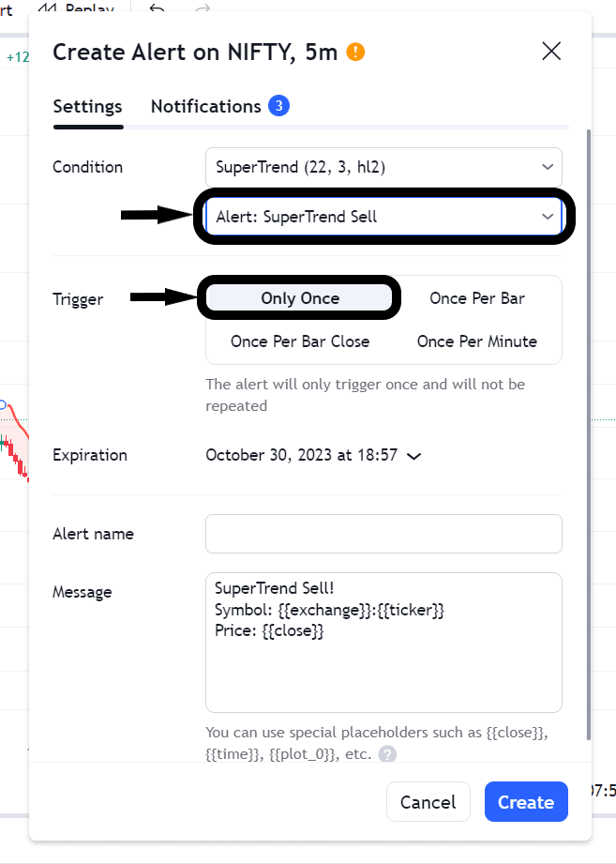Image resolution: width=616 pixels, height=864 pixels.
Task: Choose Once Per Bar Close trigger
Action: click(300, 341)
